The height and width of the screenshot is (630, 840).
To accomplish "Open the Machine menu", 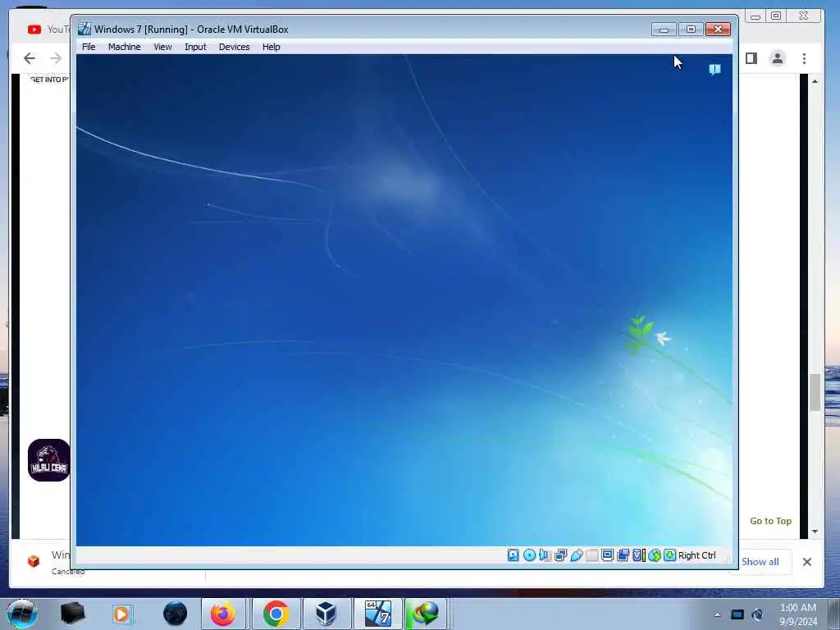I will [x=125, y=47].
